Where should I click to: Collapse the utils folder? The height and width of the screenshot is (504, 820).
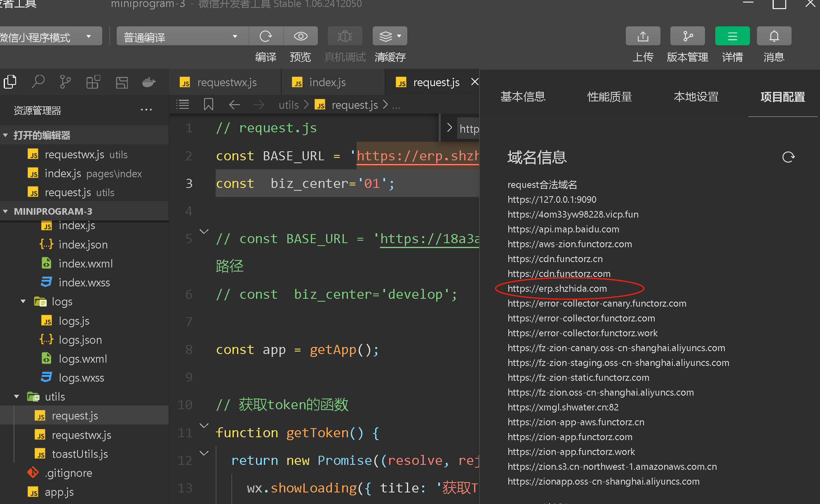[16, 397]
